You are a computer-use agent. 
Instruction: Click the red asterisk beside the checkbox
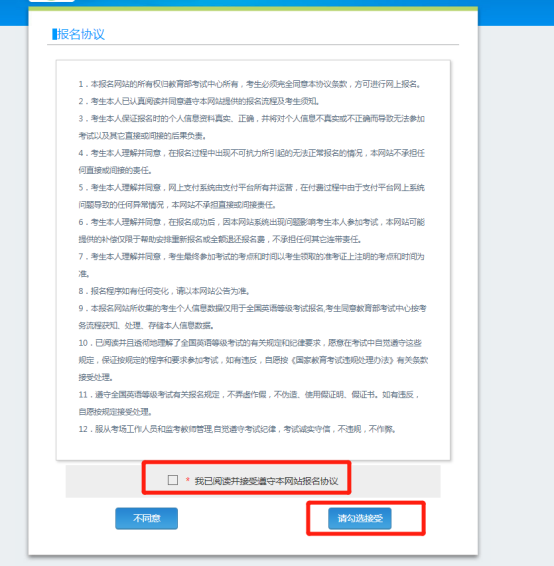pyautogui.click(x=187, y=480)
